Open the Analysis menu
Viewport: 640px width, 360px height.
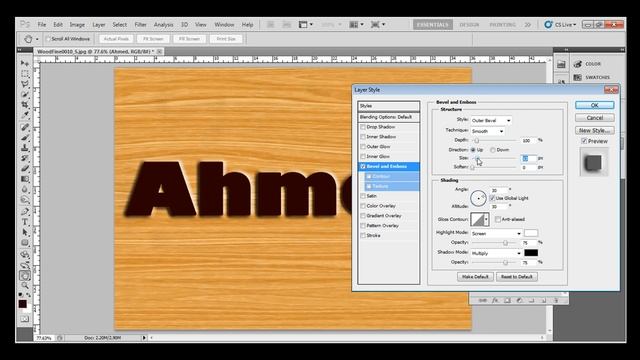163,25
